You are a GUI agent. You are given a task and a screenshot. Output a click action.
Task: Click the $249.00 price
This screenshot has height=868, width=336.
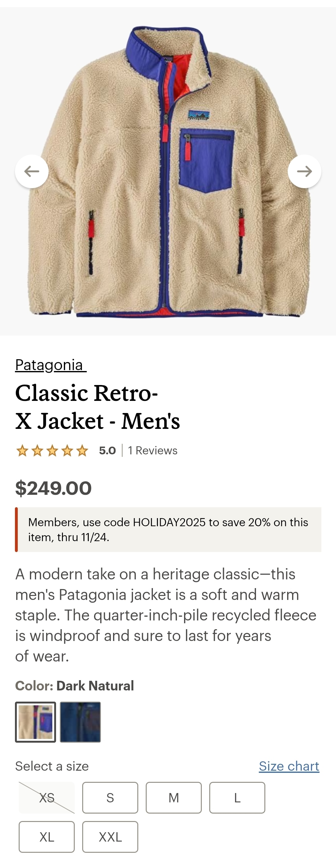(53, 488)
